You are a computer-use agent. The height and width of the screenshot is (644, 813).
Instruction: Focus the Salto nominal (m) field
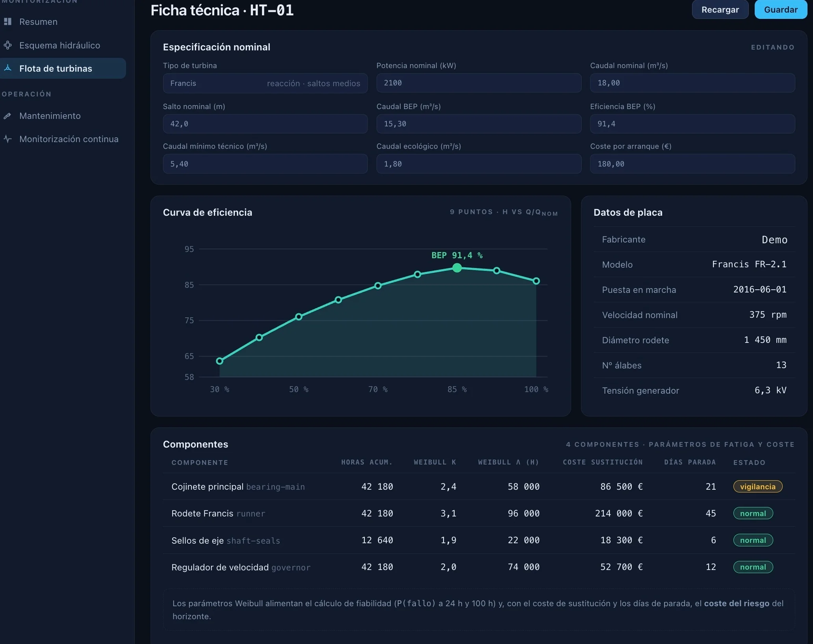[x=265, y=124]
